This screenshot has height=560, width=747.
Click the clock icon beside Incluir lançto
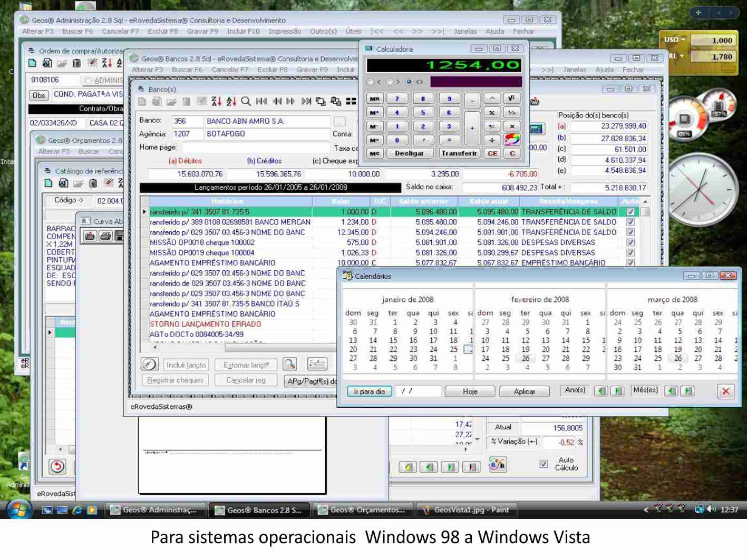click(150, 364)
